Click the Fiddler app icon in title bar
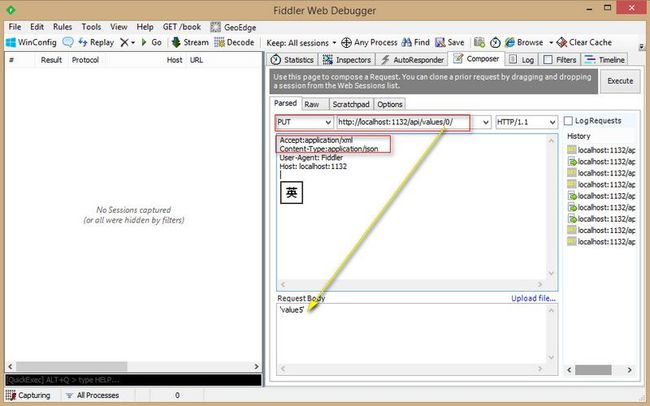Screen dimensions: 650x406 point(11,10)
